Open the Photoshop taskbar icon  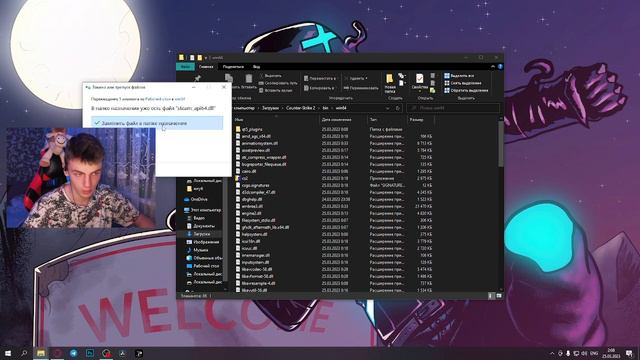click(x=90, y=353)
